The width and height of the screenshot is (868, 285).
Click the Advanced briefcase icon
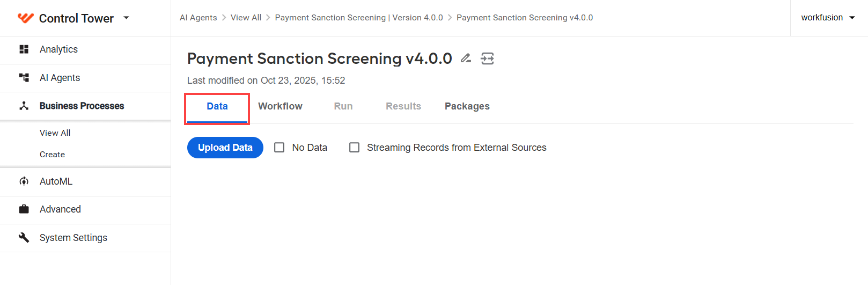[x=24, y=209]
